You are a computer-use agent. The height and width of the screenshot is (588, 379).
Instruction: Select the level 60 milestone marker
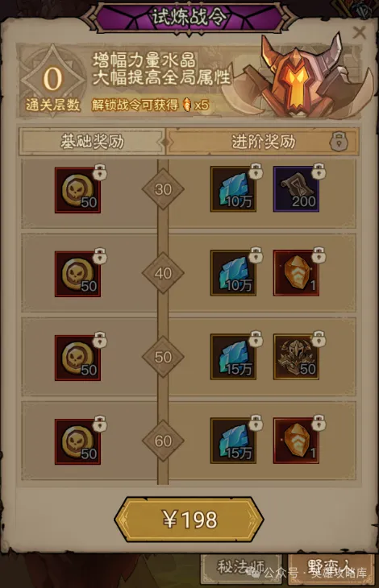[x=163, y=441]
